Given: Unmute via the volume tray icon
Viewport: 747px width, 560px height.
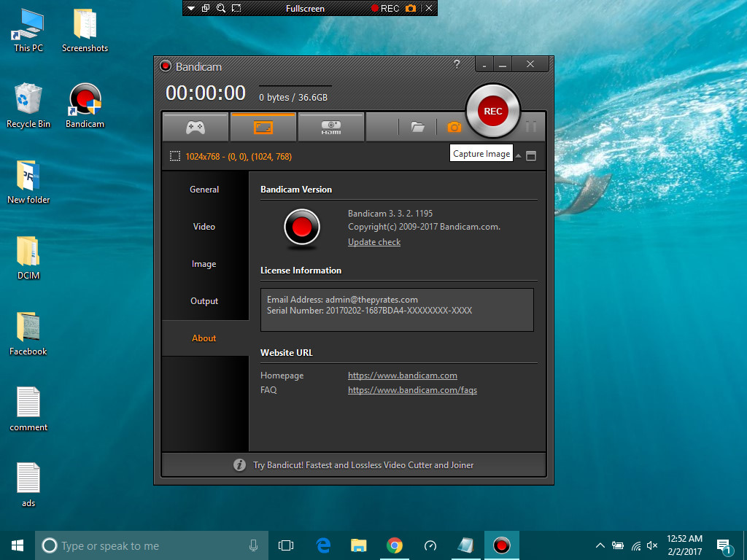Looking at the screenshot, I should 651,545.
